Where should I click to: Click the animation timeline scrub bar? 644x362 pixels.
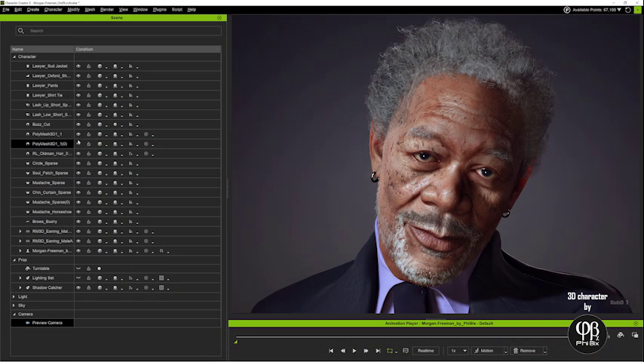(400, 337)
